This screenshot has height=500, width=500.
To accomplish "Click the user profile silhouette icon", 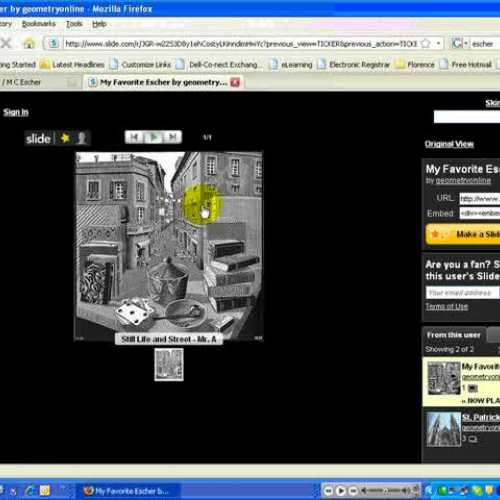I will tap(81, 138).
